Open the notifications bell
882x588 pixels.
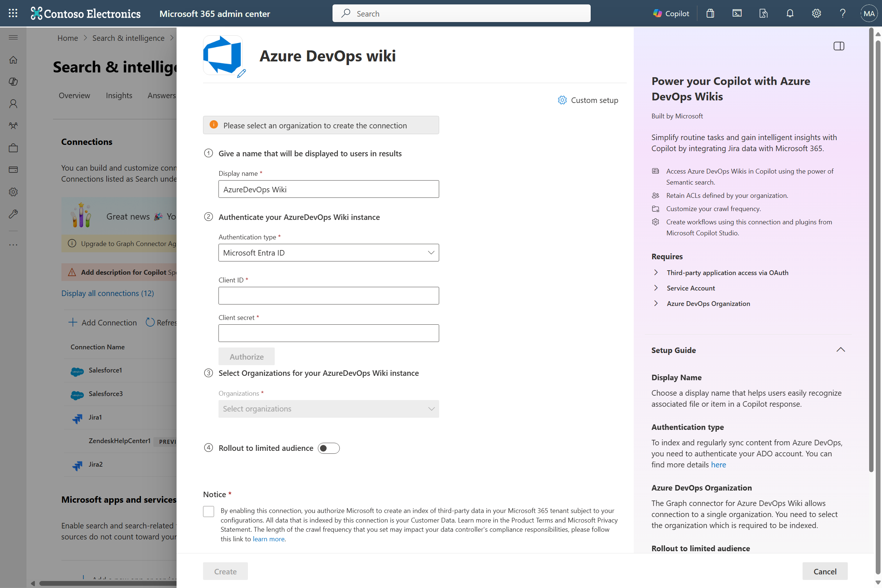coord(790,14)
